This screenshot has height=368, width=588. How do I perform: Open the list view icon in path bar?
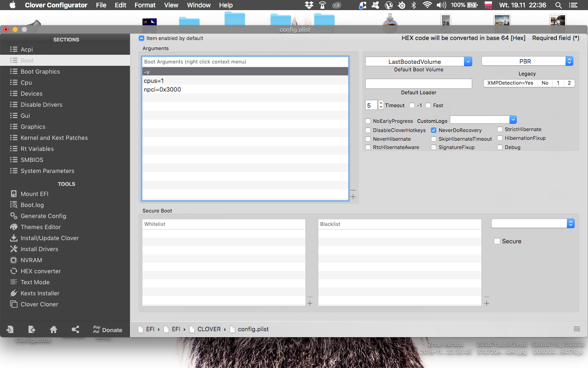(x=577, y=329)
